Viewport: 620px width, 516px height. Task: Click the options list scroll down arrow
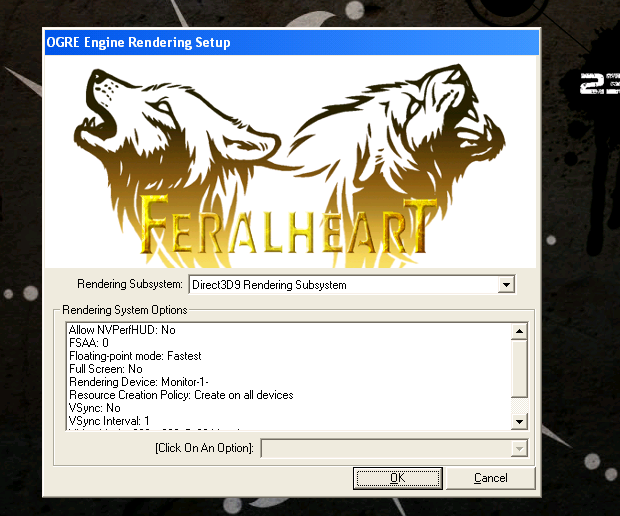(520, 421)
